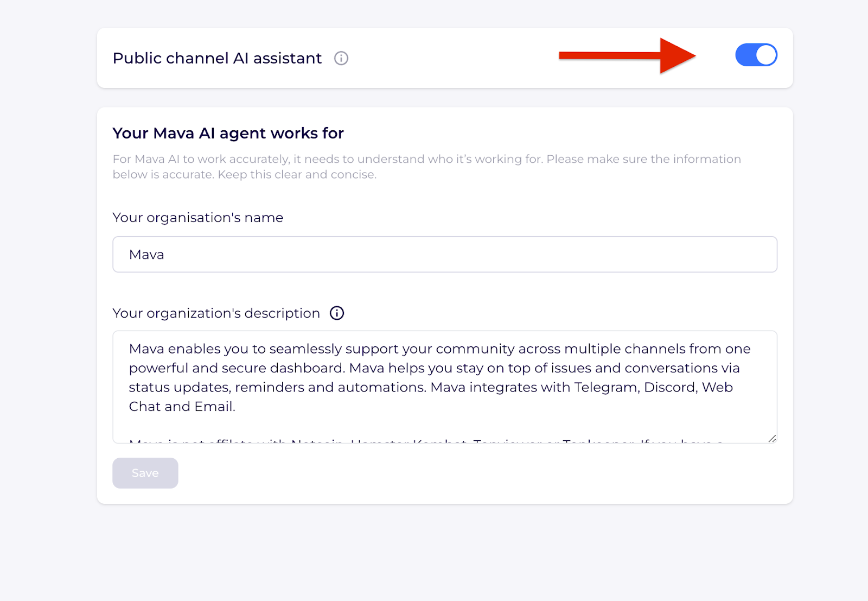
Task: Click the 'Your organisation's name' label
Action: pos(197,218)
